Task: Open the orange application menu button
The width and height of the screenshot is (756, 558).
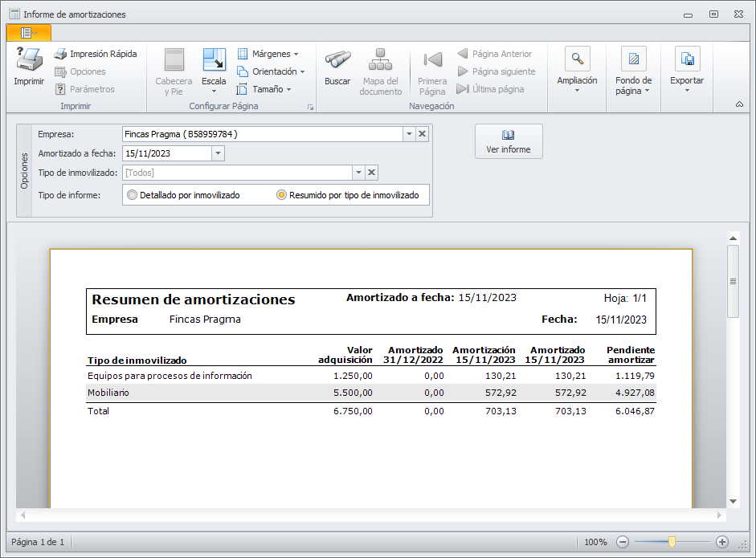Action: pos(28,33)
